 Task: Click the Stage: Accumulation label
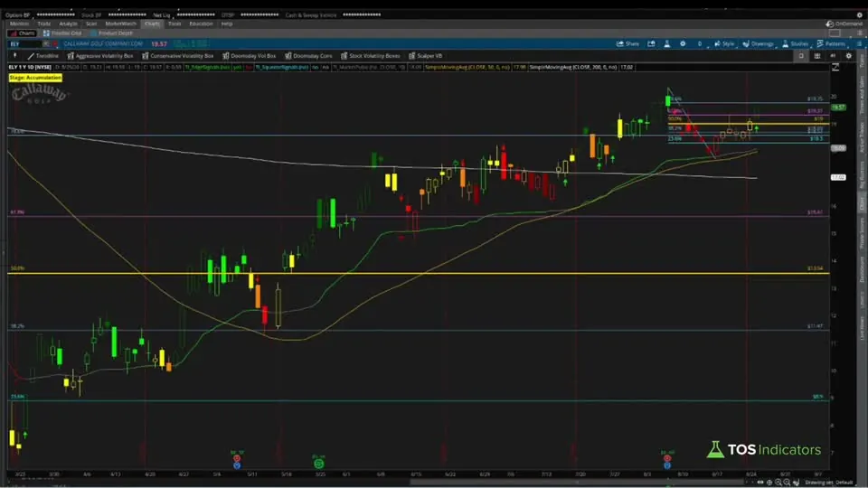pyautogui.click(x=35, y=78)
